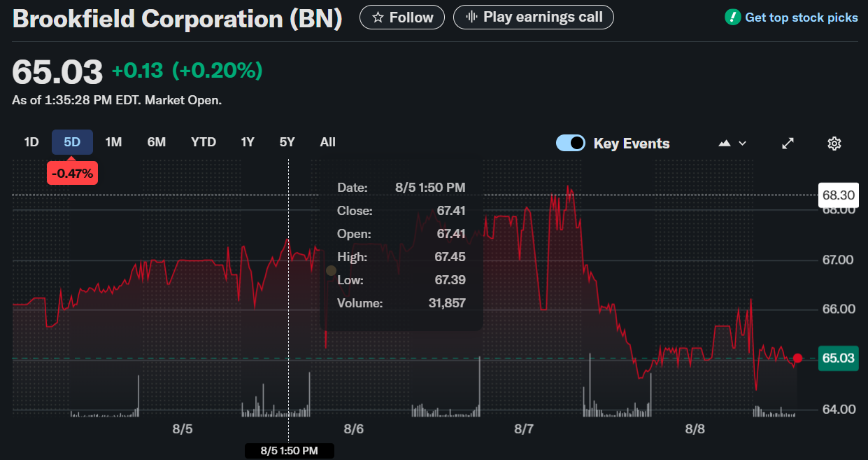868x460 pixels.
Task: Click the market open timestamp text
Action: [x=117, y=100]
